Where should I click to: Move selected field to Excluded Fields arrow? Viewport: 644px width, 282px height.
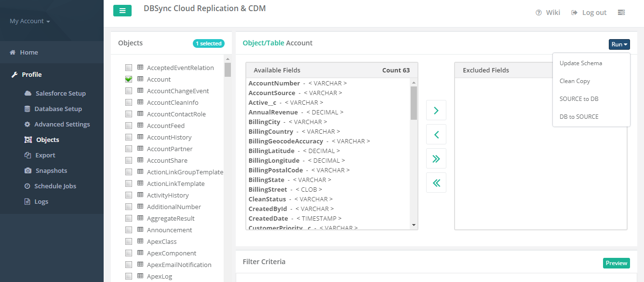coord(436,111)
